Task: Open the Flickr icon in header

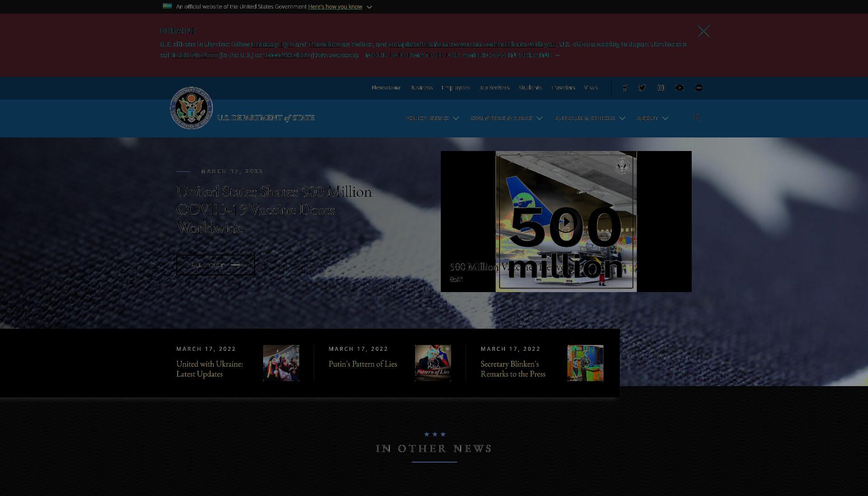Action: coord(698,88)
